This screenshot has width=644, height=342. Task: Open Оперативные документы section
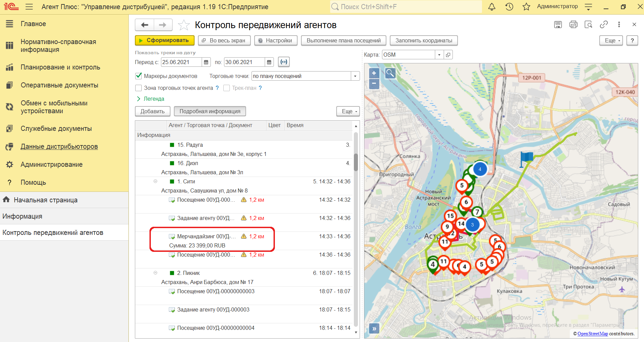(59, 85)
